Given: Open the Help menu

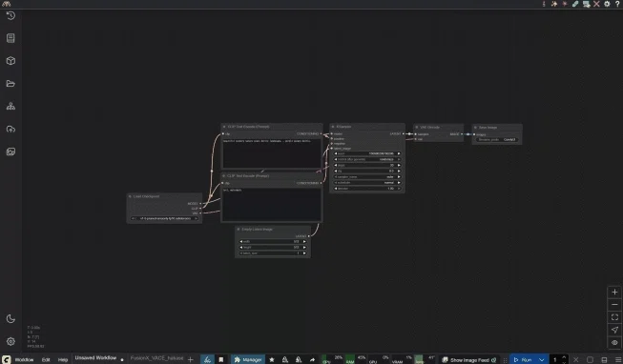Looking at the screenshot, I should 63,359.
